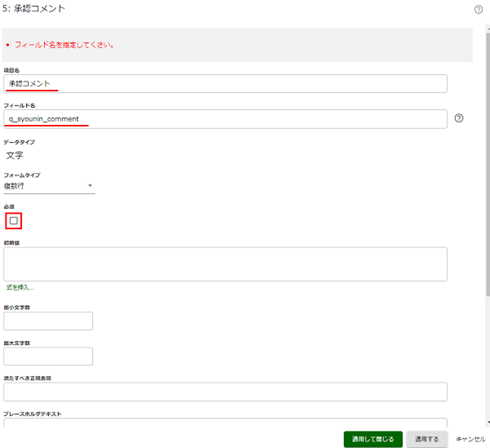The image size is (490, 448).
Task: Click the 項目名 input containing 承認コメント
Action: tap(225, 83)
